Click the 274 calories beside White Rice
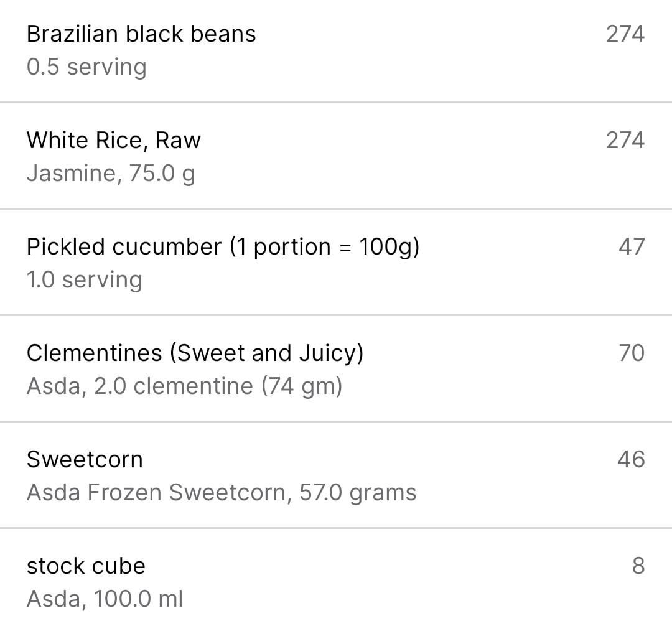The width and height of the screenshot is (672, 626). click(625, 140)
